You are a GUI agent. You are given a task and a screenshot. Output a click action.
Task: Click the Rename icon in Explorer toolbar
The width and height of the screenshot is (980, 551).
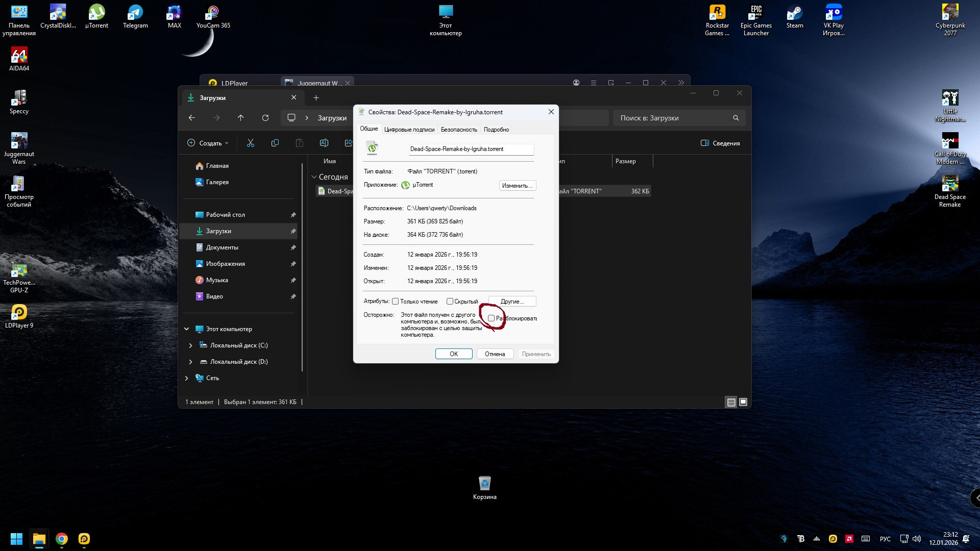tap(324, 143)
